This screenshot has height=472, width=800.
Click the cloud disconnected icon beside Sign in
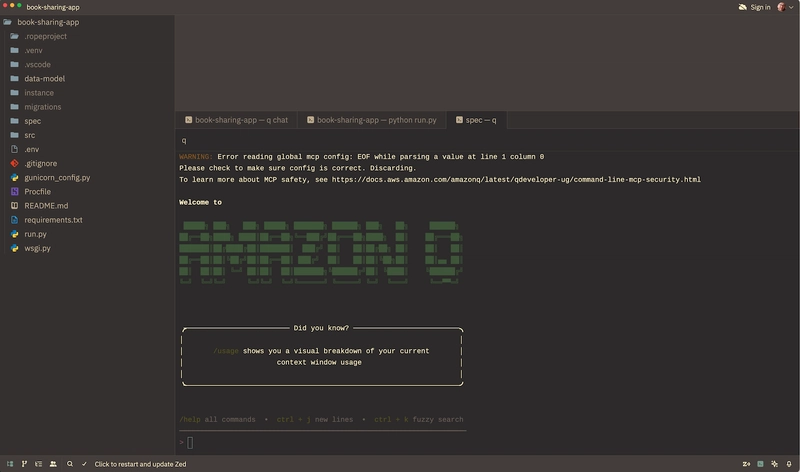[742, 7]
